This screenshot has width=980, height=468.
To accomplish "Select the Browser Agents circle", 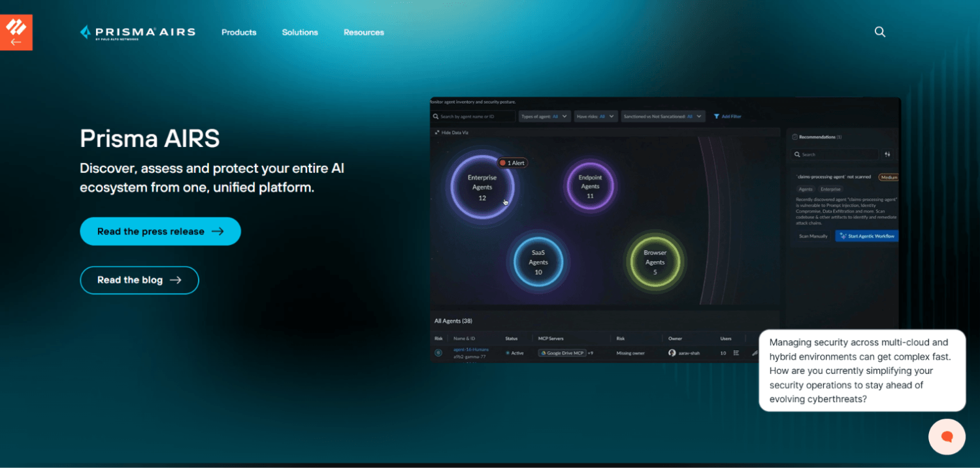I will (655, 262).
